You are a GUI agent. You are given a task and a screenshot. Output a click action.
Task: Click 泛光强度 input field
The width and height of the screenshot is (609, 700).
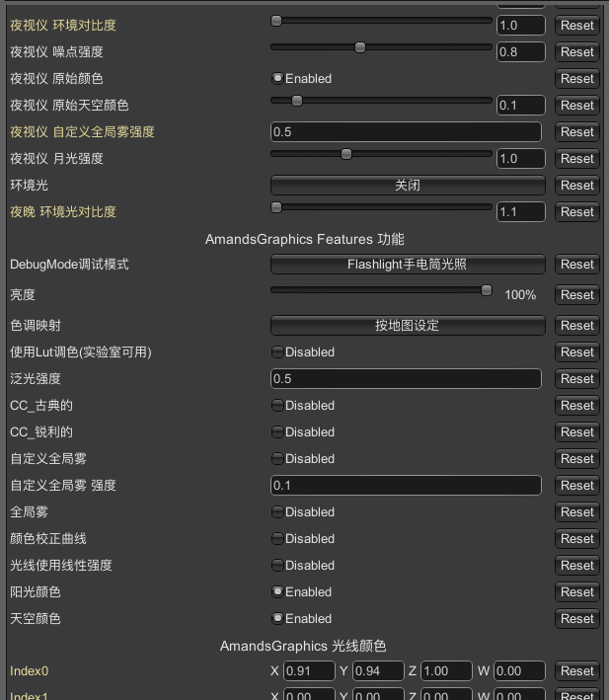pyautogui.click(x=406, y=379)
